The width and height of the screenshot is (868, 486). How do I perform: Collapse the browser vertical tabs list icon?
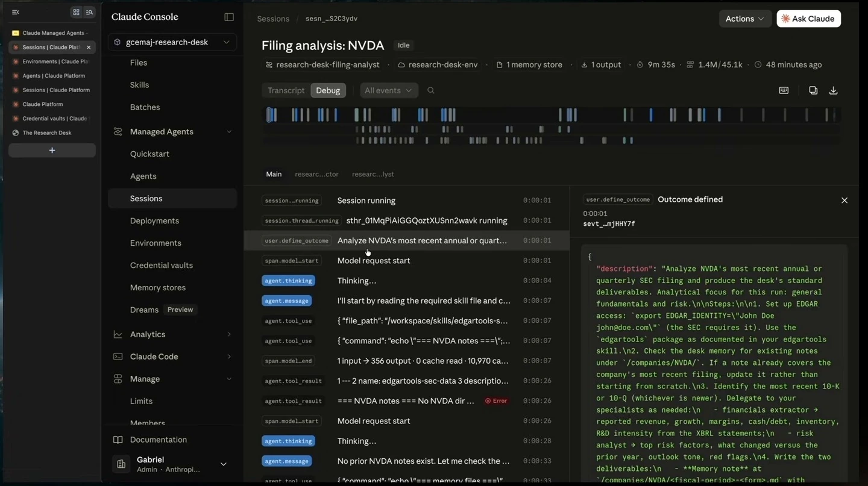16,12
